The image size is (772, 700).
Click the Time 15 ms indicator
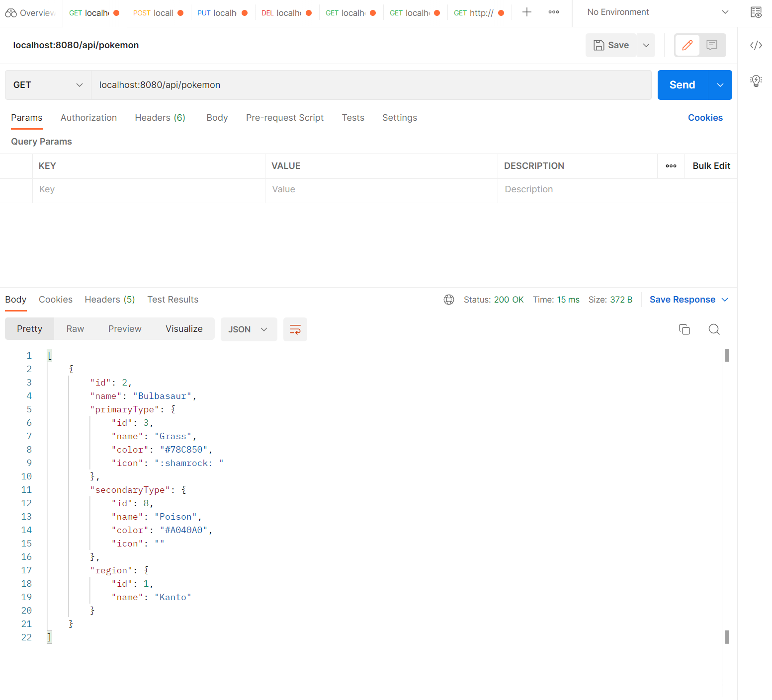coord(556,300)
